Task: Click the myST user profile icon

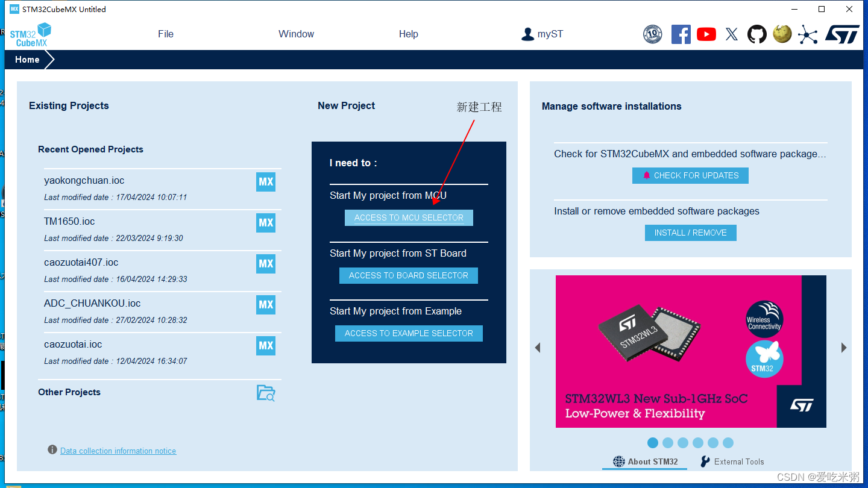Action: point(528,34)
